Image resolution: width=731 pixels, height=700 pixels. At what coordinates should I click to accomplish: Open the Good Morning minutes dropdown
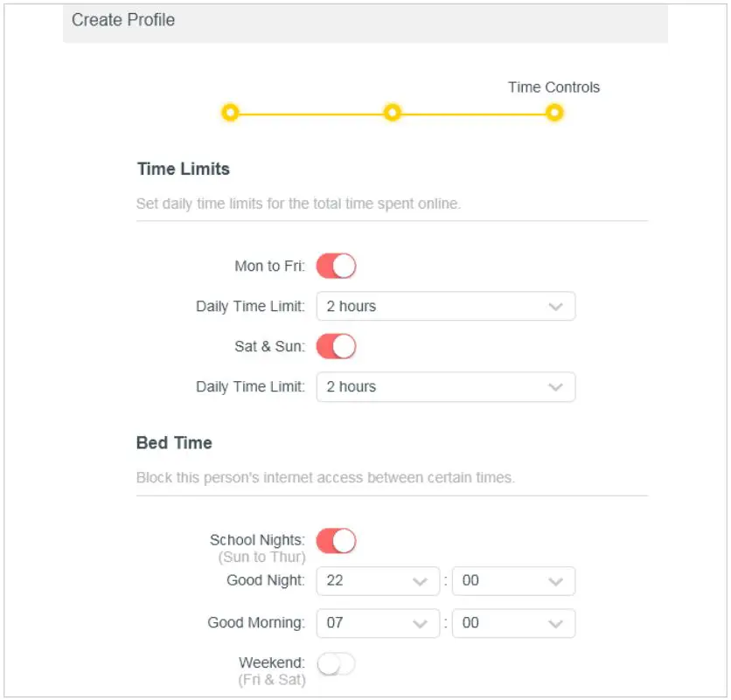click(x=513, y=623)
